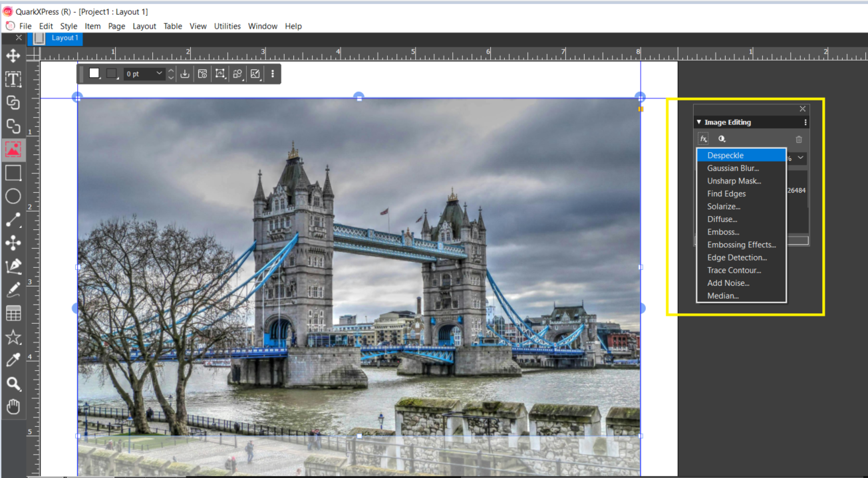Activate the Picture Content tool

point(13,150)
